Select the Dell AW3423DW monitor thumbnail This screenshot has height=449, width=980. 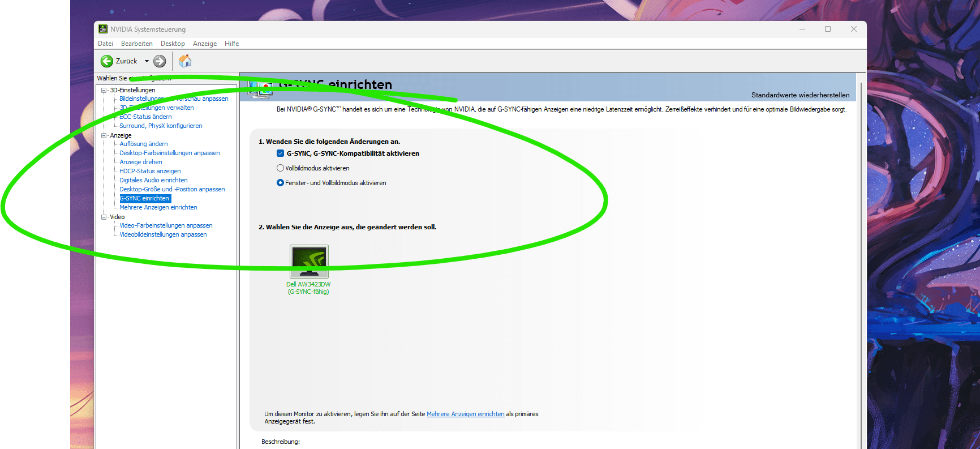[x=309, y=262]
